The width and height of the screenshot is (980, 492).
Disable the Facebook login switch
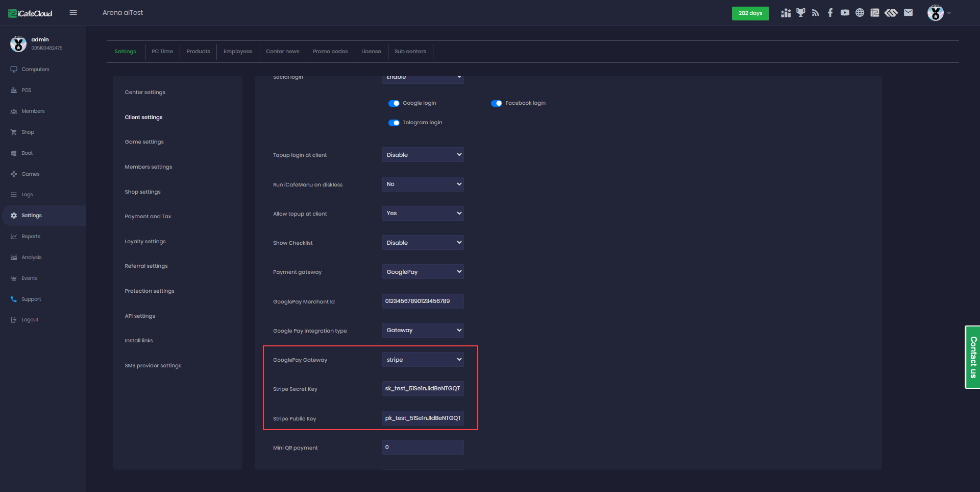(x=496, y=103)
